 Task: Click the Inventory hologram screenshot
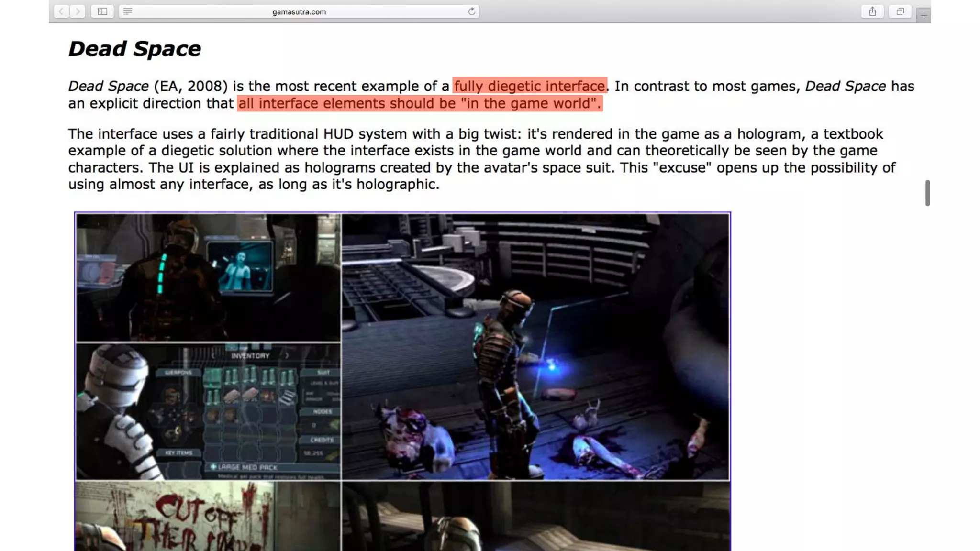[208, 411]
